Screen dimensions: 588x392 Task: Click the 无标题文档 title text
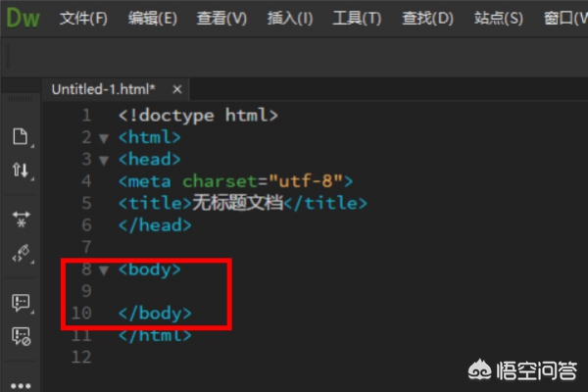click(238, 203)
